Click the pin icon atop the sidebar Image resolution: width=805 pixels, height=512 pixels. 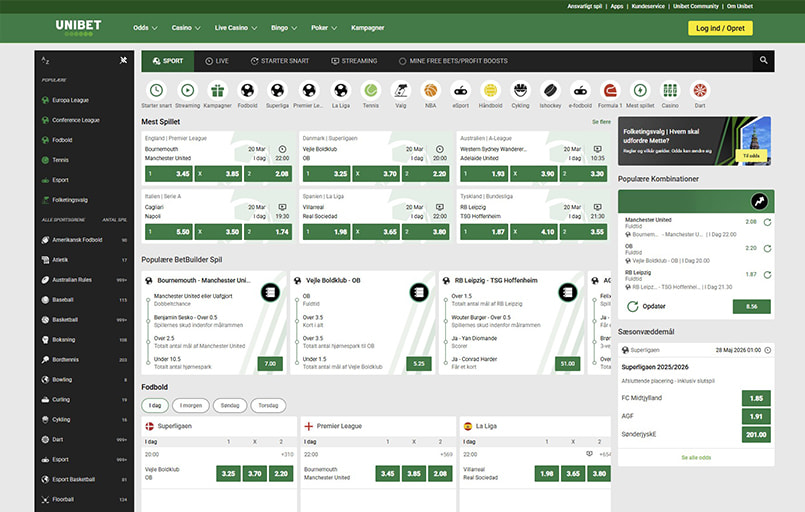[123, 60]
